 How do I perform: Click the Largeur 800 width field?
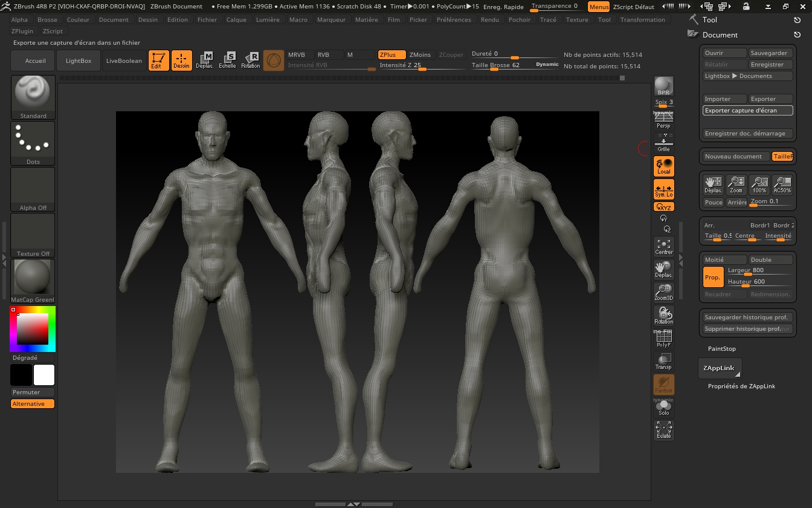click(759, 271)
